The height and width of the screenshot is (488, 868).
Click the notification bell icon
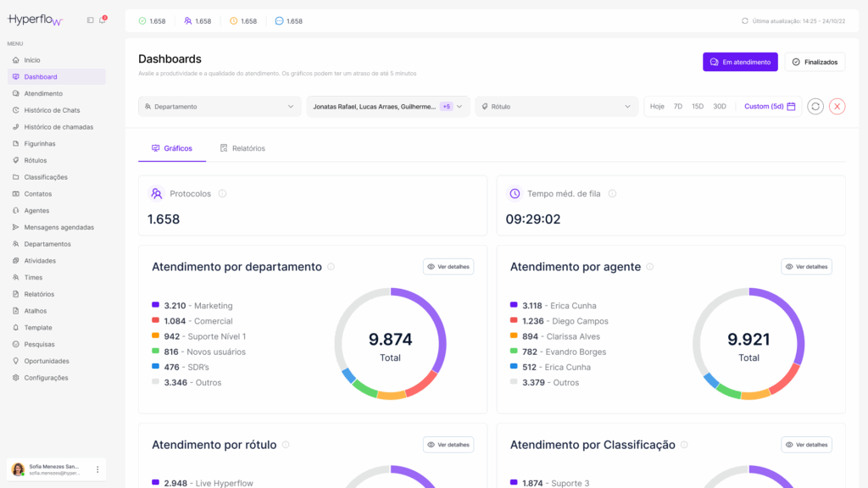[103, 20]
